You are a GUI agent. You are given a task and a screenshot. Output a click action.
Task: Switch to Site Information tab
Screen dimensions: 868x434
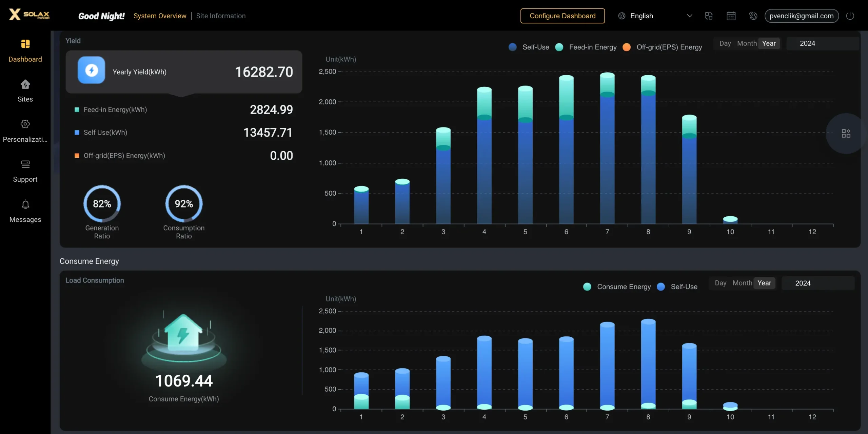pos(221,16)
